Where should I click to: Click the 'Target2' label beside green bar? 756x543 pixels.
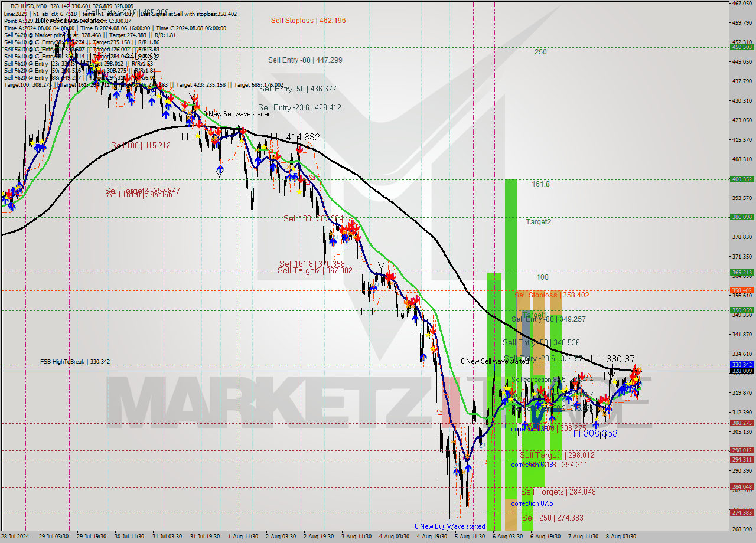coord(539,222)
